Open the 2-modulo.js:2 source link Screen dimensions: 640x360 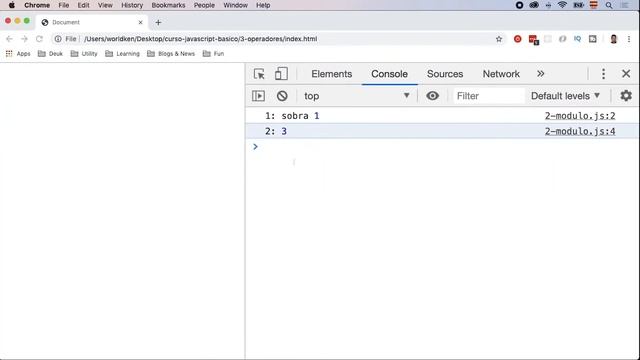point(580,116)
